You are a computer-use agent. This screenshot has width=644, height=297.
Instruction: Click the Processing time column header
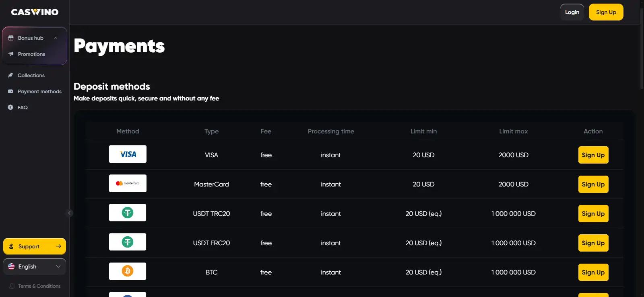point(331,131)
